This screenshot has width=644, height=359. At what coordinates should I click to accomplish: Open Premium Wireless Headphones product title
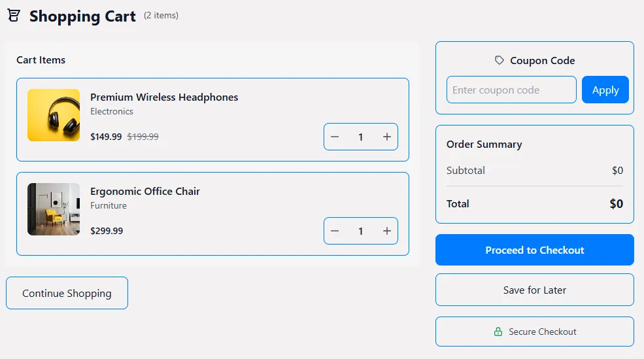[164, 97]
